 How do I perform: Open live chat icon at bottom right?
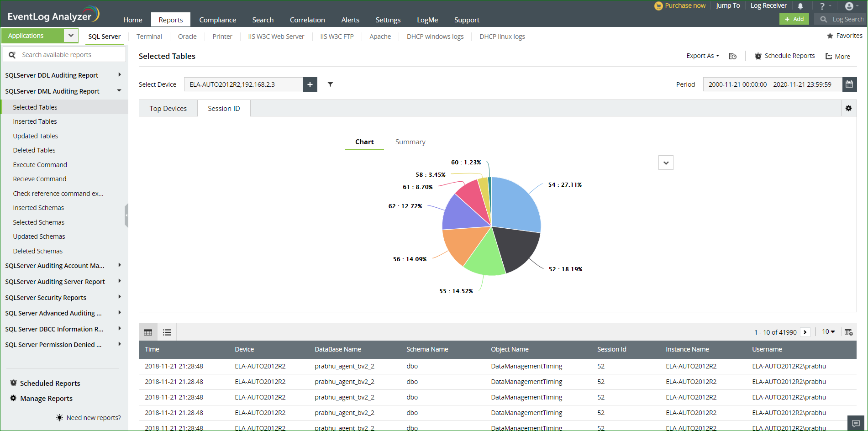pyautogui.click(x=856, y=423)
